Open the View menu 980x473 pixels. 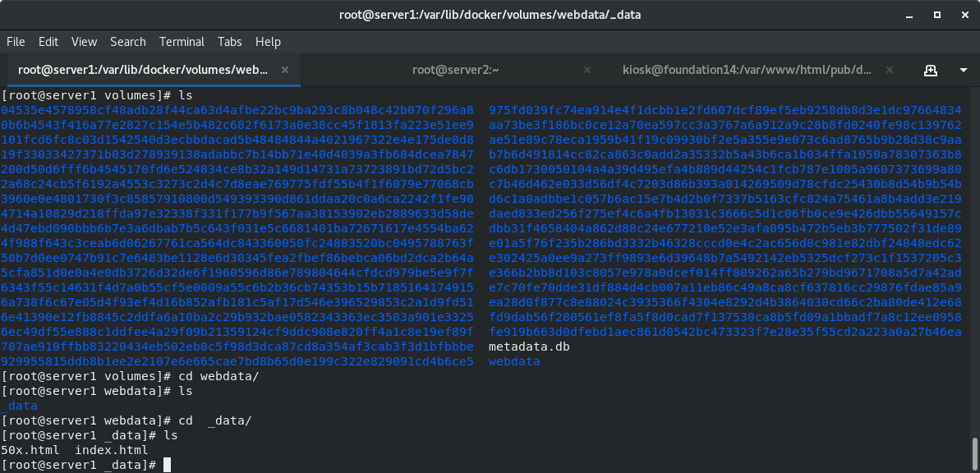coord(85,42)
